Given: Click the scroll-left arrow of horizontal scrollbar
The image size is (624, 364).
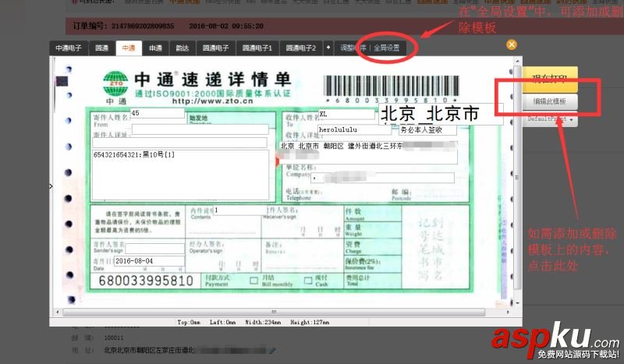Looking at the screenshot, I should 58,313.
